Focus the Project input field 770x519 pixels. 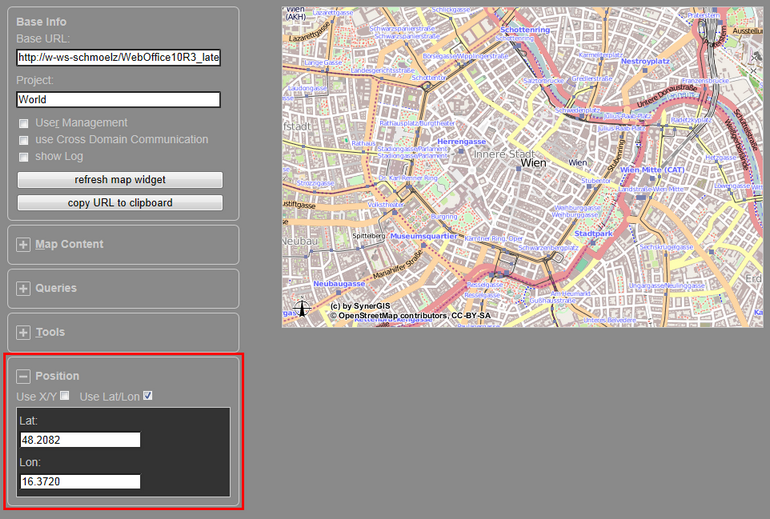118,100
